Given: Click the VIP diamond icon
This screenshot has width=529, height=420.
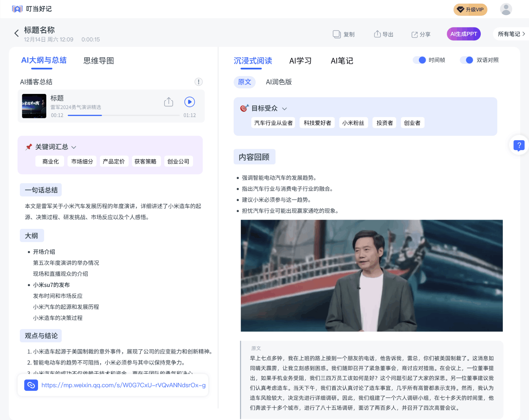Looking at the screenshot, I should pos(460,10).
